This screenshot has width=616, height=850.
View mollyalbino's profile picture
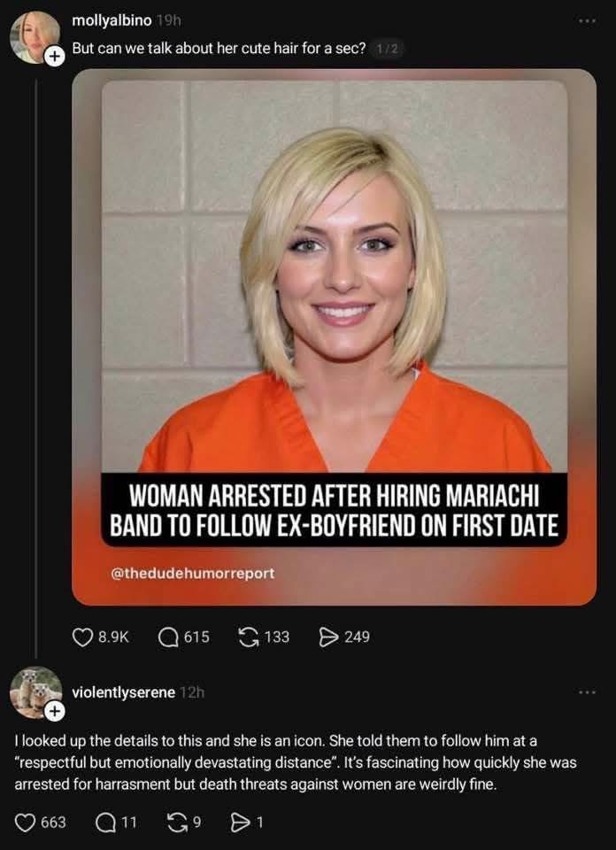point(35,36)
